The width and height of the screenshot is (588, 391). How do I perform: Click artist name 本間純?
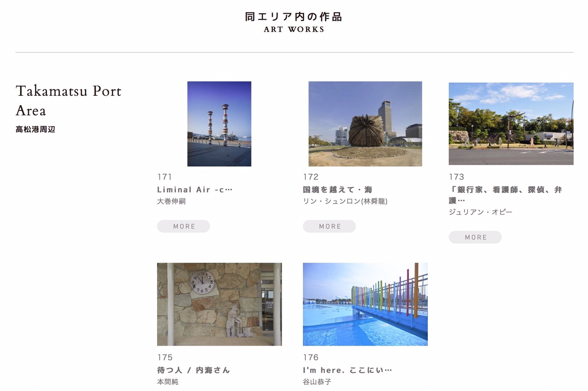168,382
